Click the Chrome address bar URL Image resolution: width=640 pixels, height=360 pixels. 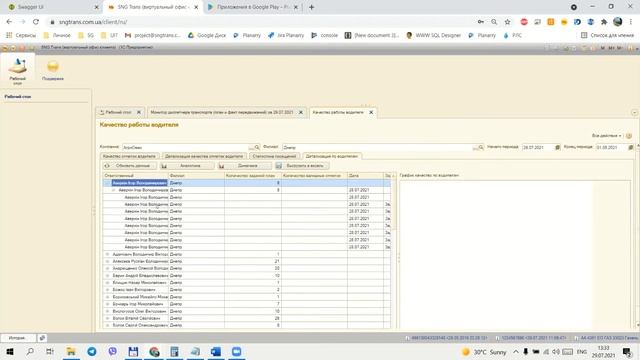tap(93, 22)
